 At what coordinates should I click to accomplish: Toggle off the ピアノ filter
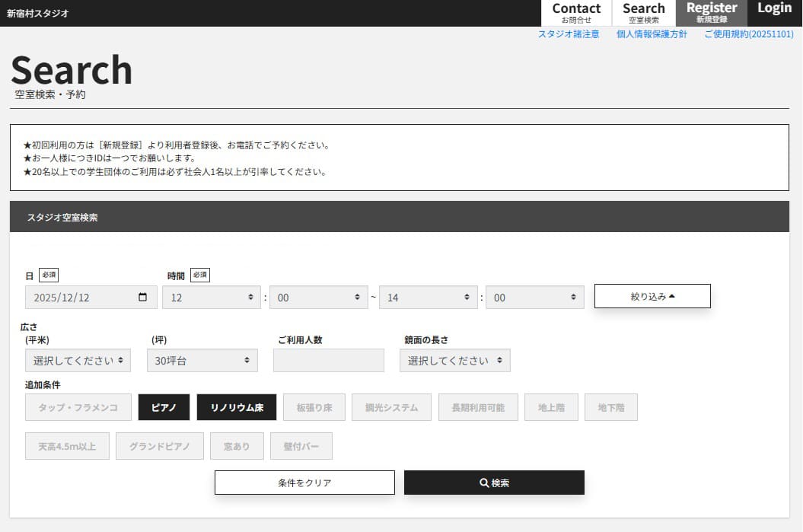[164, 407]
